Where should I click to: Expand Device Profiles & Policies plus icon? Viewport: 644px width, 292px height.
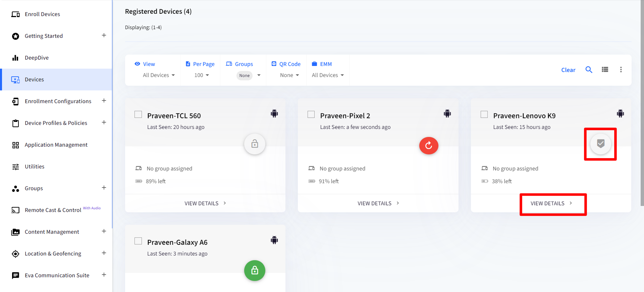click(x=104, y=122)
